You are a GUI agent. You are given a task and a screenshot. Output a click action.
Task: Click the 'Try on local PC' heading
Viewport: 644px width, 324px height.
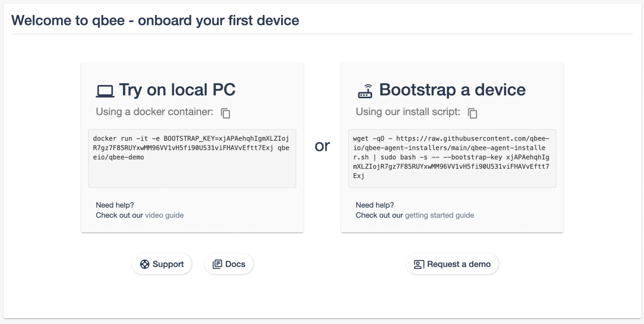[177, 90]
